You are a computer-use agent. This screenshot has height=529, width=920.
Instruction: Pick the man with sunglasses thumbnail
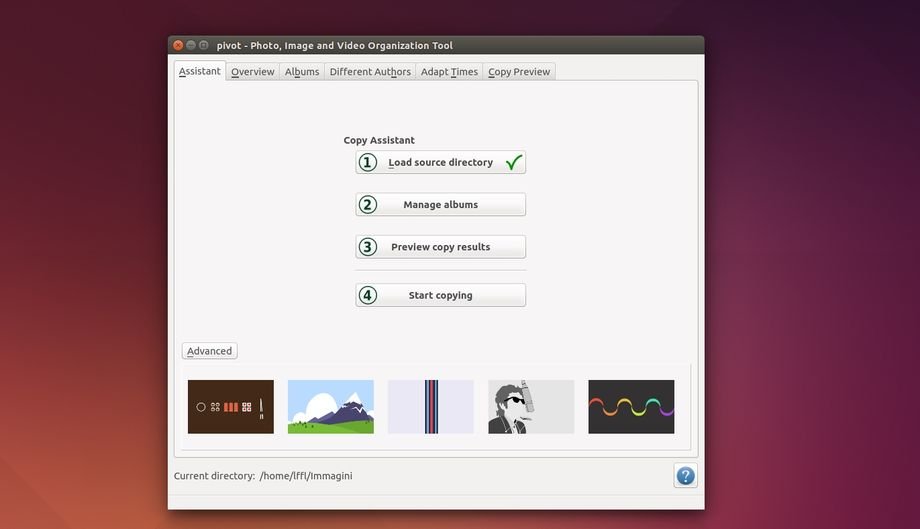pyautogui.click(x=531, y=407)
